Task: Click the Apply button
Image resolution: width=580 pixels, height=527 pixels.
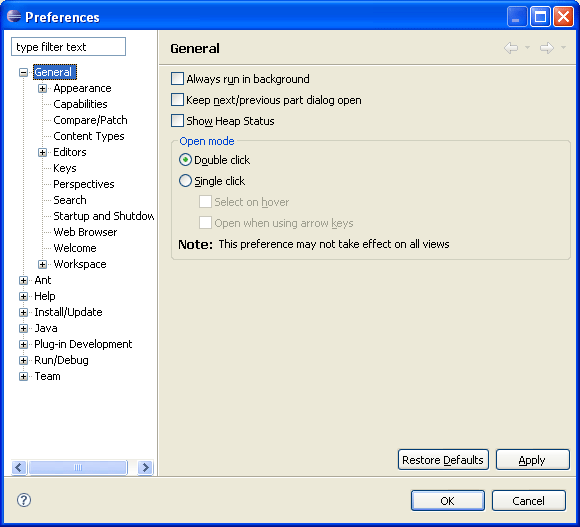Action: [532, 460]
